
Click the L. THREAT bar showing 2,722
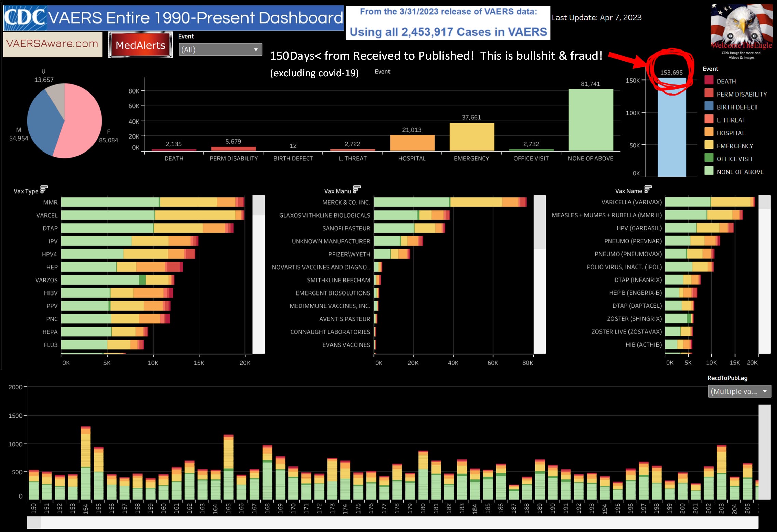pos(353,150)
